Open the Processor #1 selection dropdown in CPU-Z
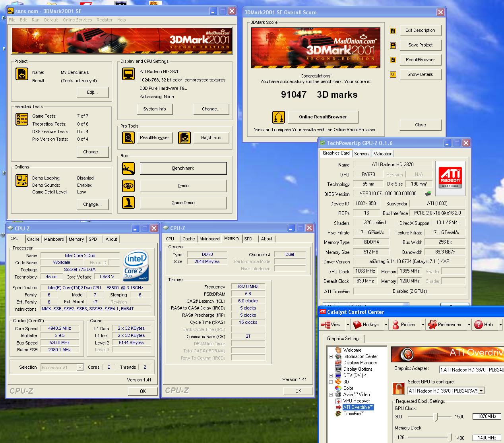 (80, 368)
